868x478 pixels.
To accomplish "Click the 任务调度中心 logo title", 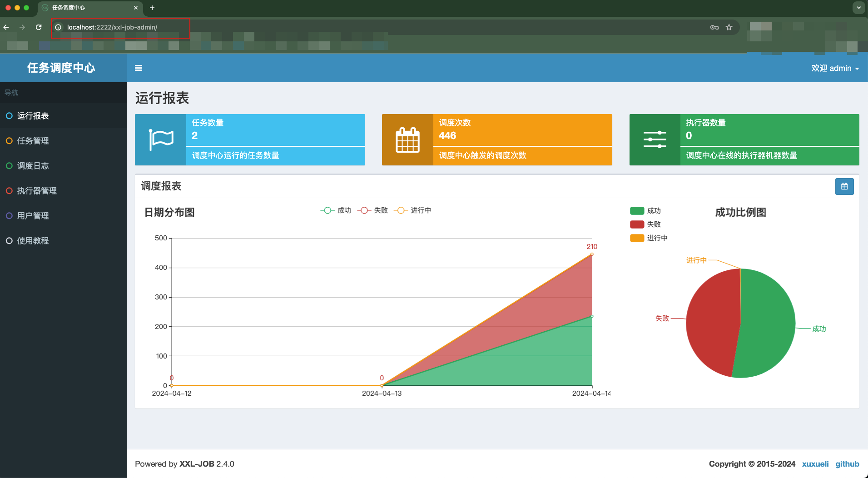I will point(61,68).
